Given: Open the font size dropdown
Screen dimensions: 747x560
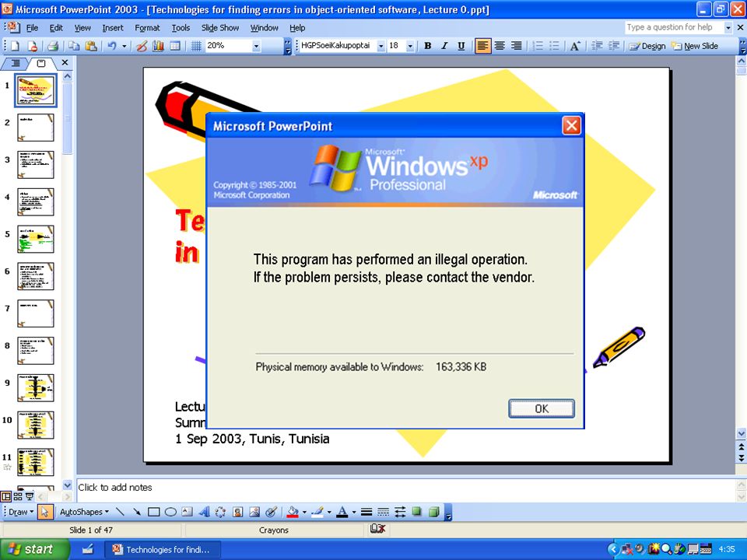Looking at the screenshot, I should click(x=410, y=46).
